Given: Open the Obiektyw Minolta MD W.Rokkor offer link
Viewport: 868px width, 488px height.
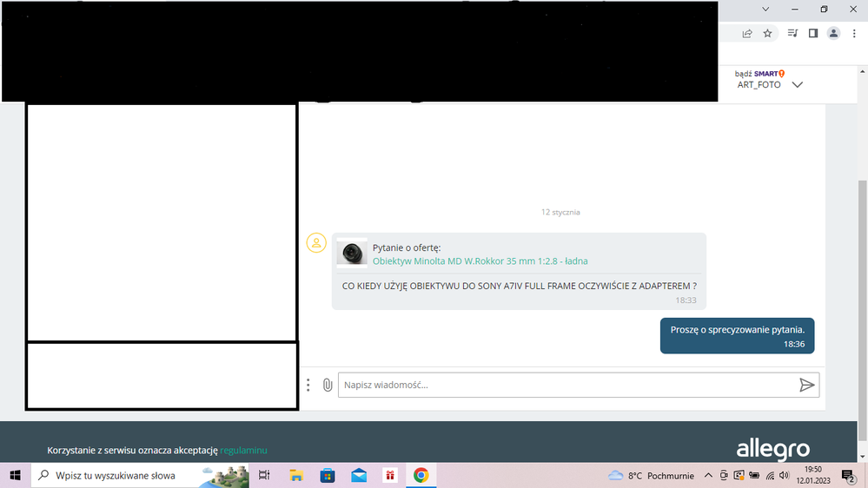Looking at the screenshot, I should (x=480, y=261).
